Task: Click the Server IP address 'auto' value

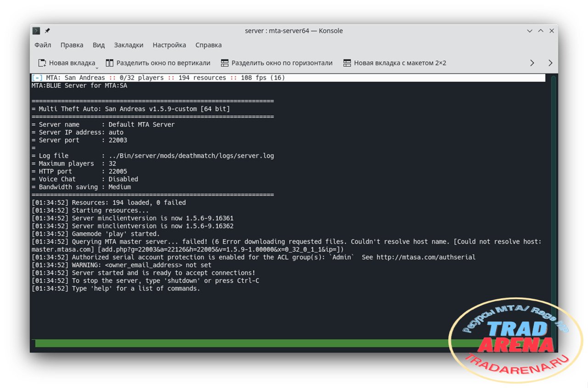Action: click(x=116, y=132)
